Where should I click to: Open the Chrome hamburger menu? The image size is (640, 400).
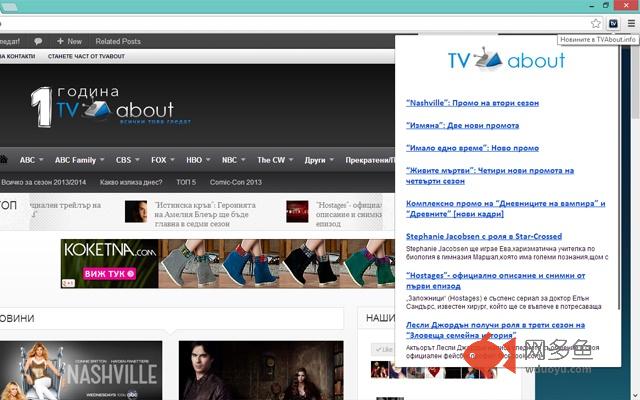(x=631, y=24)
